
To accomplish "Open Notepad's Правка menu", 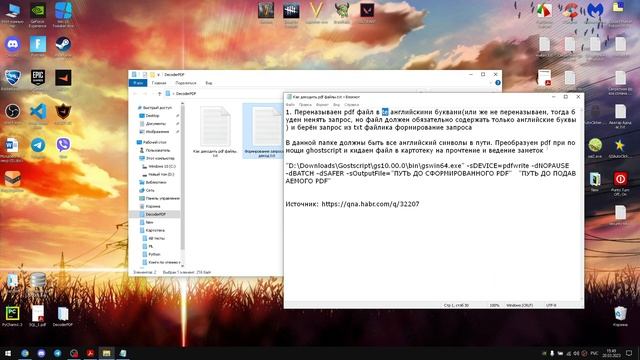I will click(x=305, y=105).
